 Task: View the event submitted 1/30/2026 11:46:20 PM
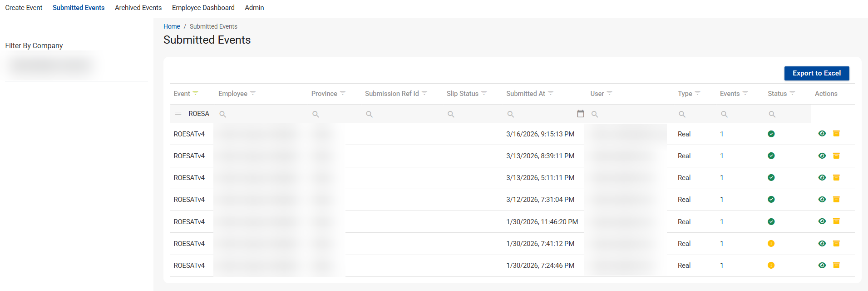[822, 221]
